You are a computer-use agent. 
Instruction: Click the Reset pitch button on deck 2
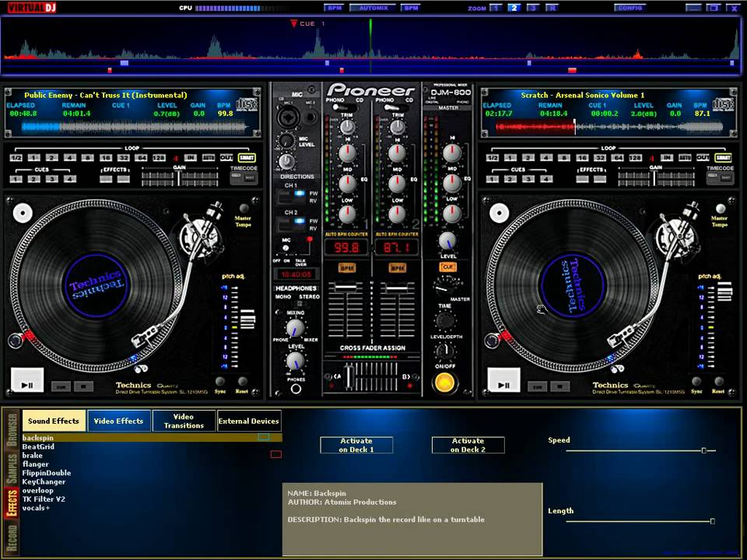click(x=718, y=381)
